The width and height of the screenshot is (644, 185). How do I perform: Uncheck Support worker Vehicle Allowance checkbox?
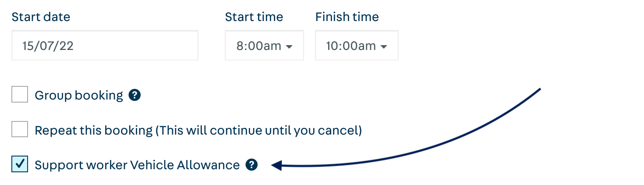click(20, 164)
